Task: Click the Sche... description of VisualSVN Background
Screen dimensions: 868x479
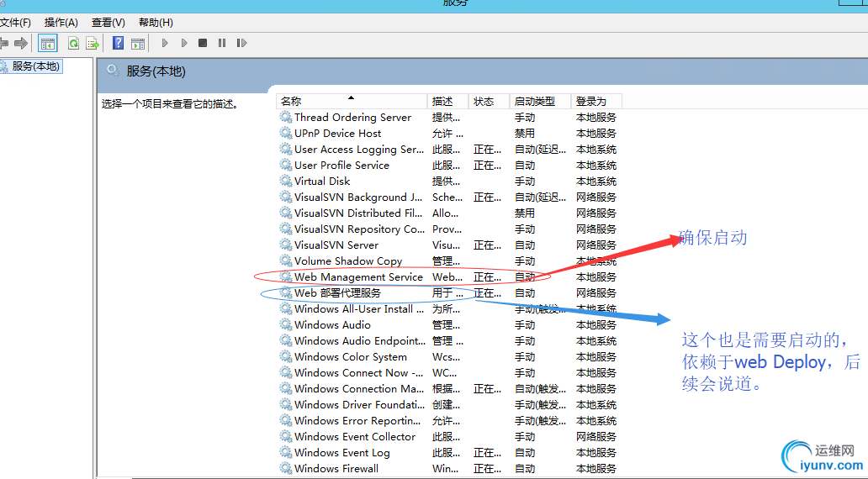Action: click(x=447, y=197)
